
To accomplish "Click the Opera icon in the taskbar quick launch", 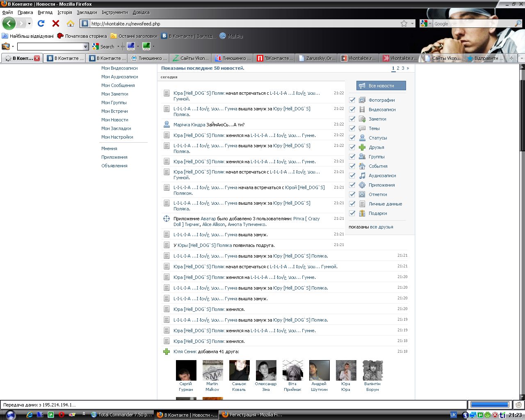I will coord(62,415).
